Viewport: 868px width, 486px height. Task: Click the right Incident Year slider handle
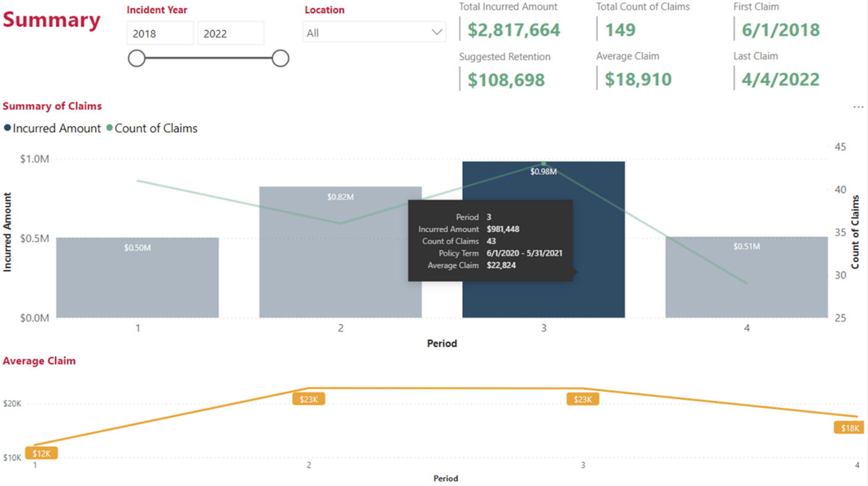[x=280, y=58]
